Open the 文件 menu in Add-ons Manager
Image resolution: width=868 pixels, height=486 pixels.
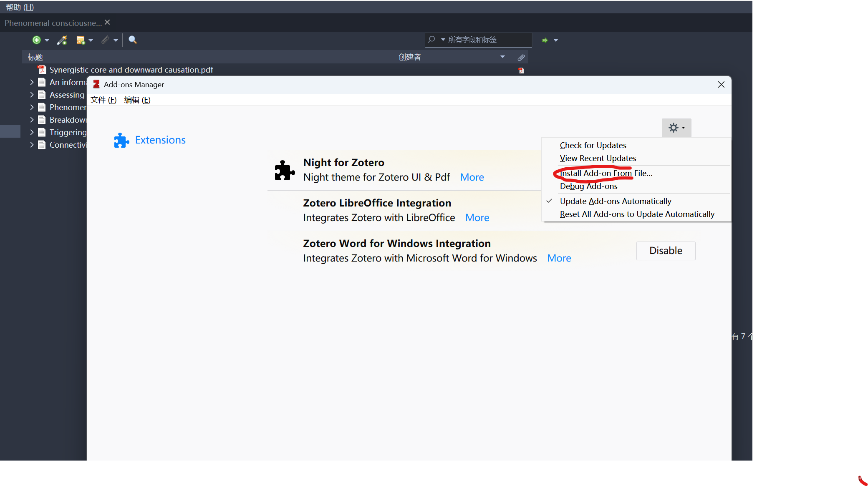tap(103, 99)
